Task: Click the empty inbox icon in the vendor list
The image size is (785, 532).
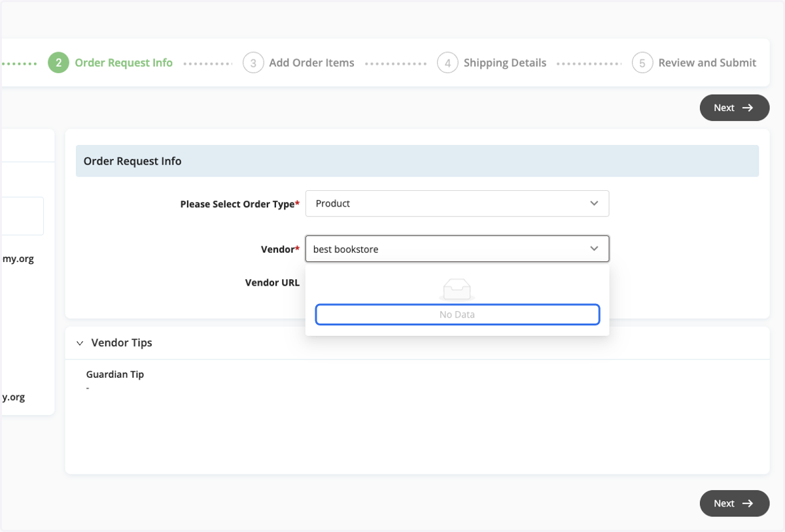Action: [457, 290]
